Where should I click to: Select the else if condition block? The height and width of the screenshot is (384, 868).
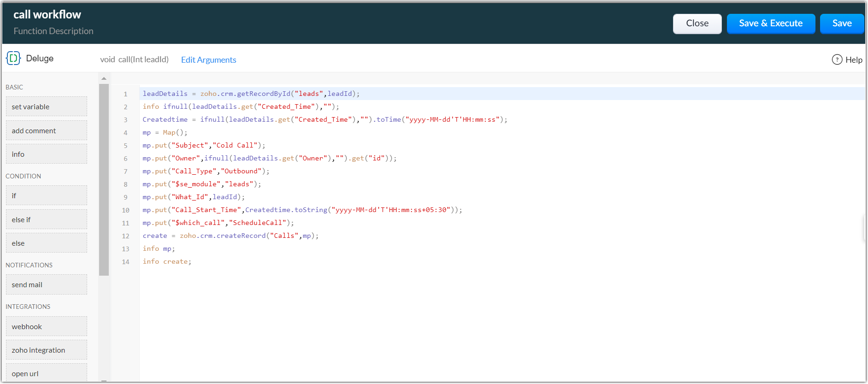pos(47,219)
